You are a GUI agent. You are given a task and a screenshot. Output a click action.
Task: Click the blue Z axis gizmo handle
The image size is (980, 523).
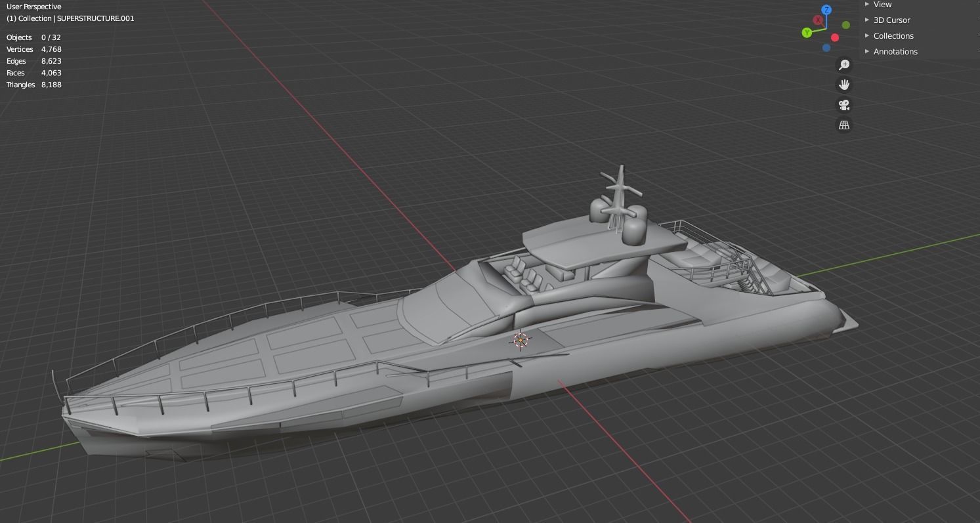(x=826, y=10)
